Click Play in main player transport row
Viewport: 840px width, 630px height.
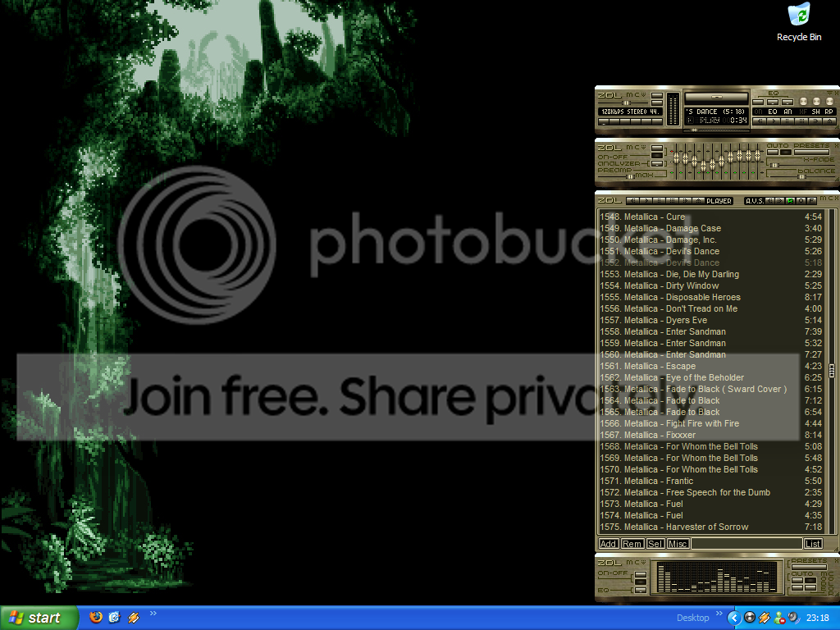(x=774, y=121)
